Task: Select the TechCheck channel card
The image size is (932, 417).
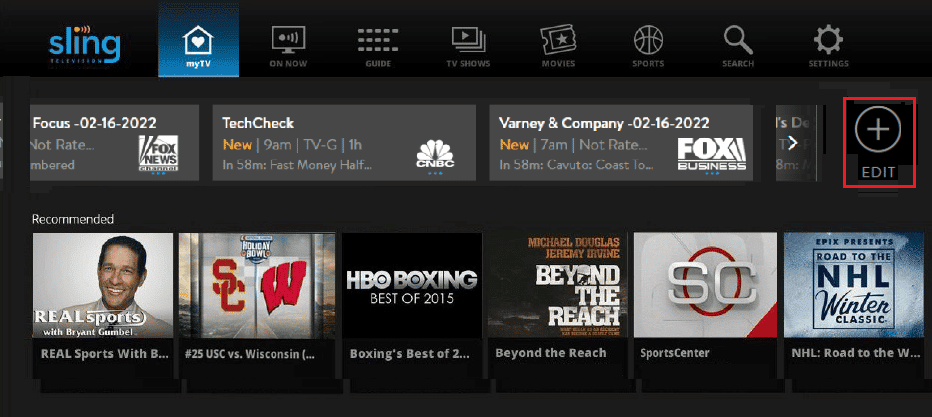Action: click(344, 143)
